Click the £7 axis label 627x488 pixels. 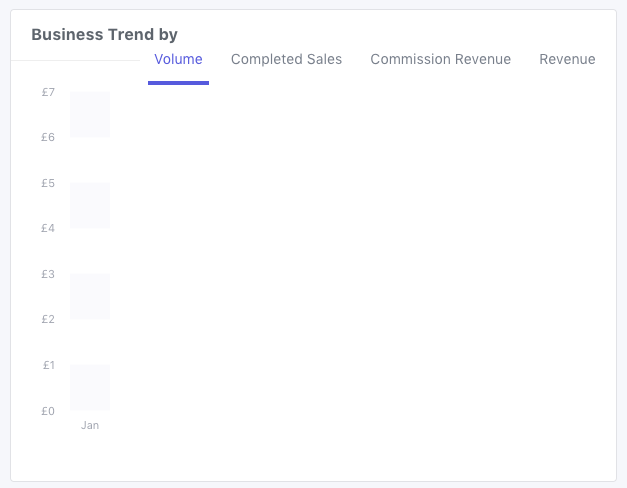point(48,92)
